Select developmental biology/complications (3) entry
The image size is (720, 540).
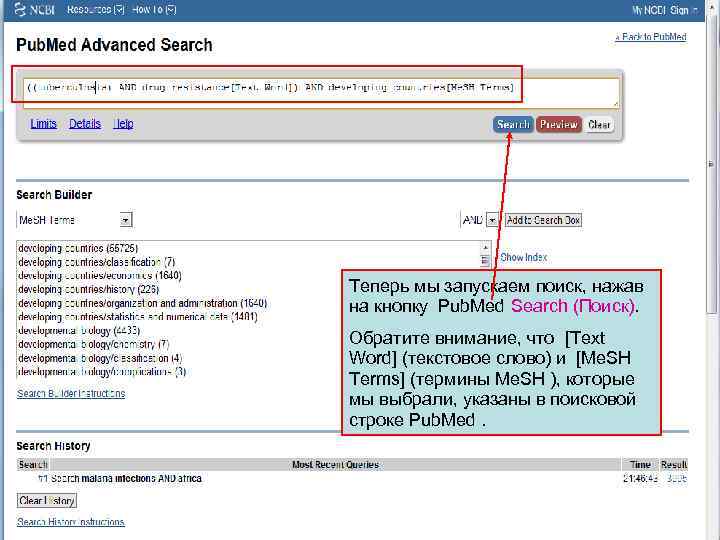[102, 372]
